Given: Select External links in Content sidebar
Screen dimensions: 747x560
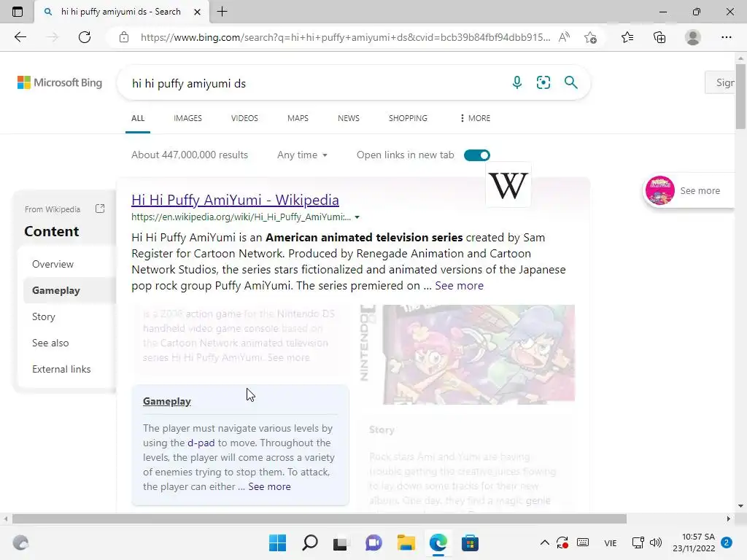Looking at the screenshot, I should (61, 369).
